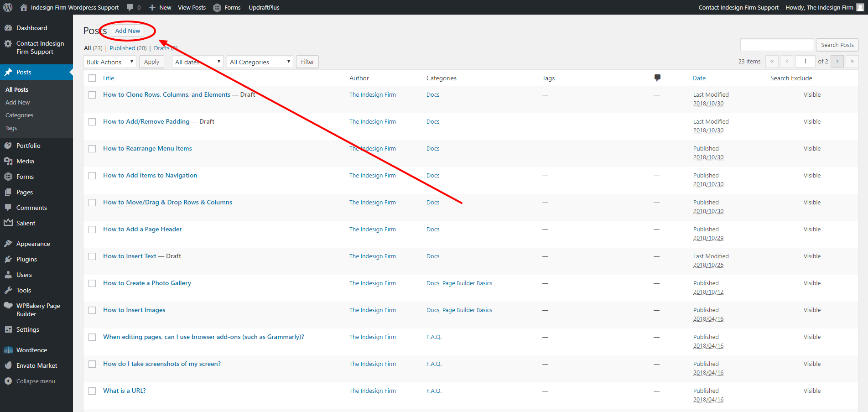Open Categories in the Posts submenu
The width and height of the screenshot is (868, 412).
19,115
